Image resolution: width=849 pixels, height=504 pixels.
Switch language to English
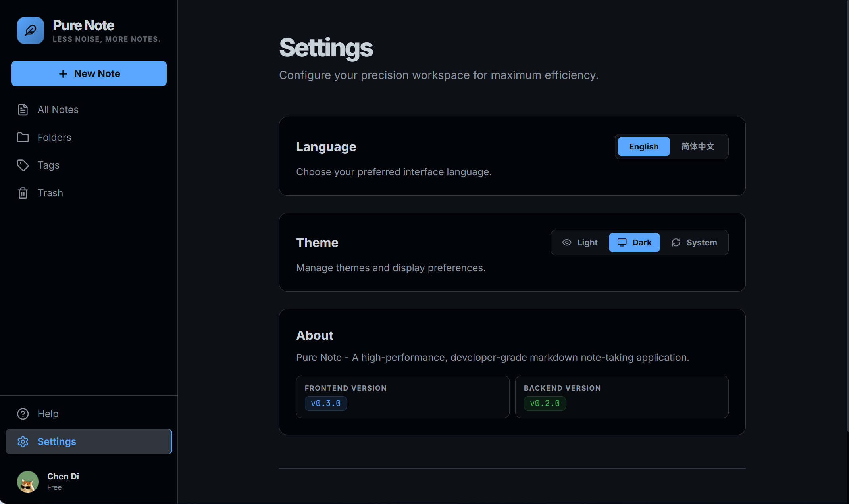pyautogui.click(x=644, y=146)
